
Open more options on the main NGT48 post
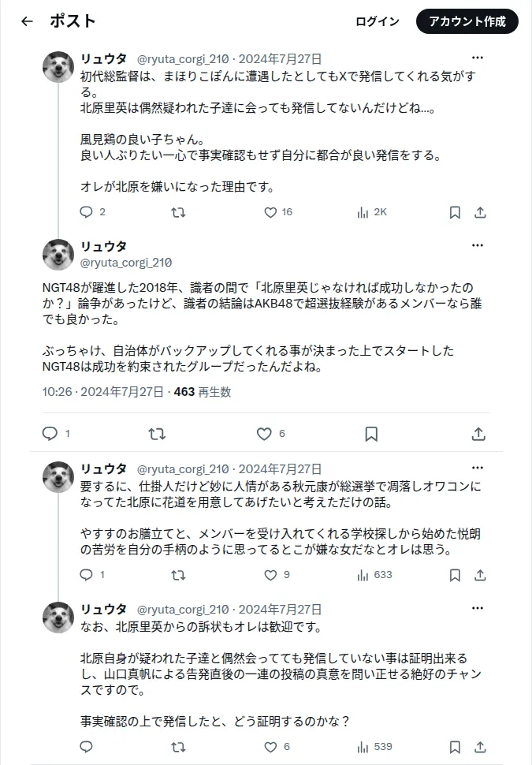coord(478,245)
